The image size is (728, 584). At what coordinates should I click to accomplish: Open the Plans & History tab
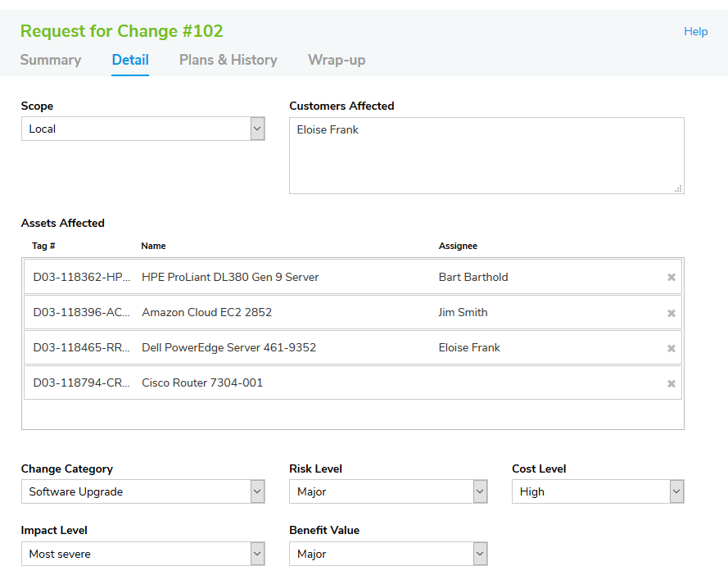[228, 60]
